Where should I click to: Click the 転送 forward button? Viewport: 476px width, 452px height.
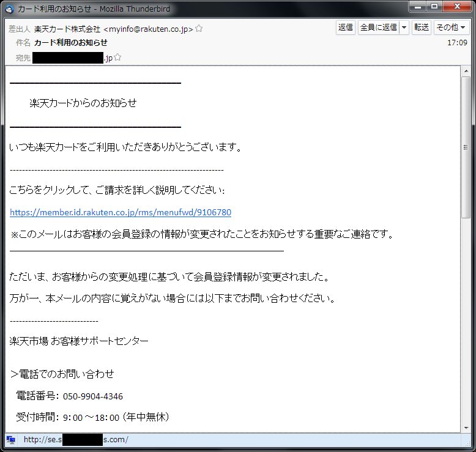click(422, 28)
